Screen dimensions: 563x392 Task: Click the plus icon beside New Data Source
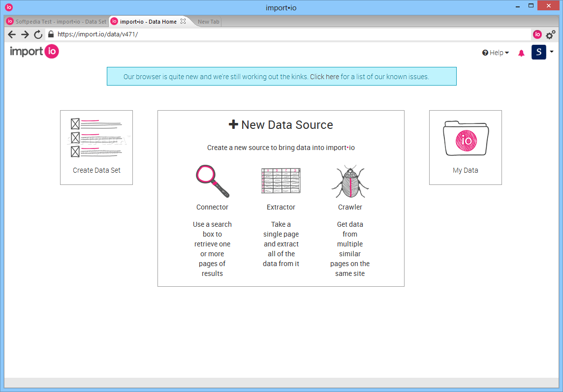point(233,124)
